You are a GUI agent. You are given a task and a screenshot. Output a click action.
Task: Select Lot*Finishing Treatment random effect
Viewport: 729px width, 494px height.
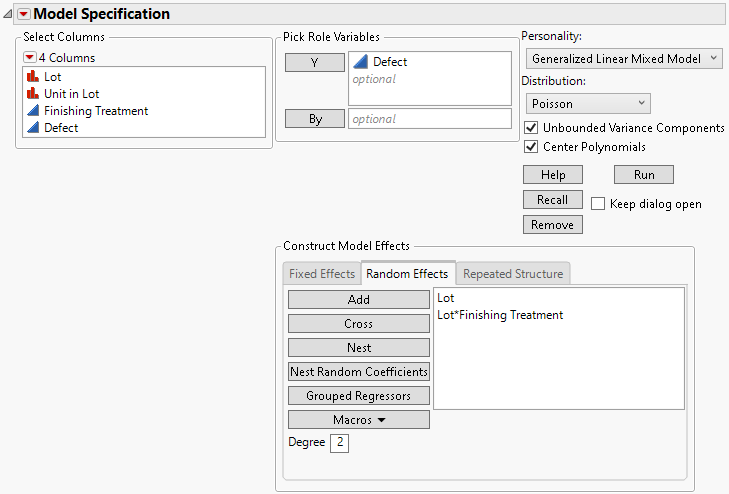[500, 315]
